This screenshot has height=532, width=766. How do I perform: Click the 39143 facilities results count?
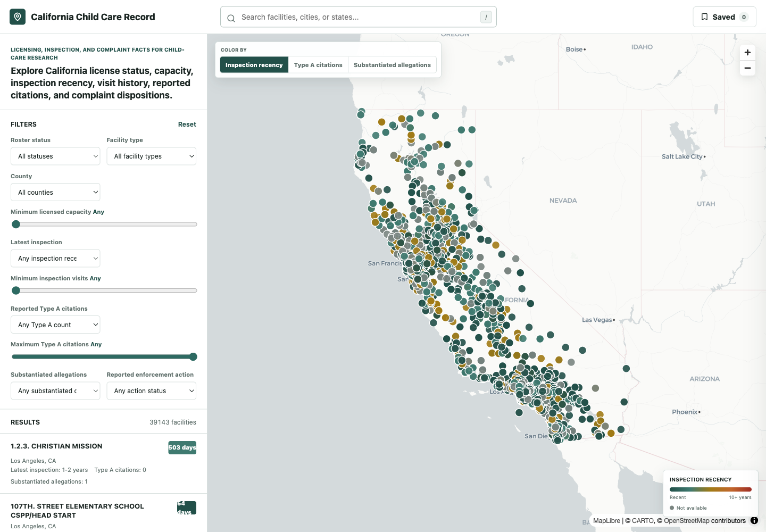click(173, 422)
